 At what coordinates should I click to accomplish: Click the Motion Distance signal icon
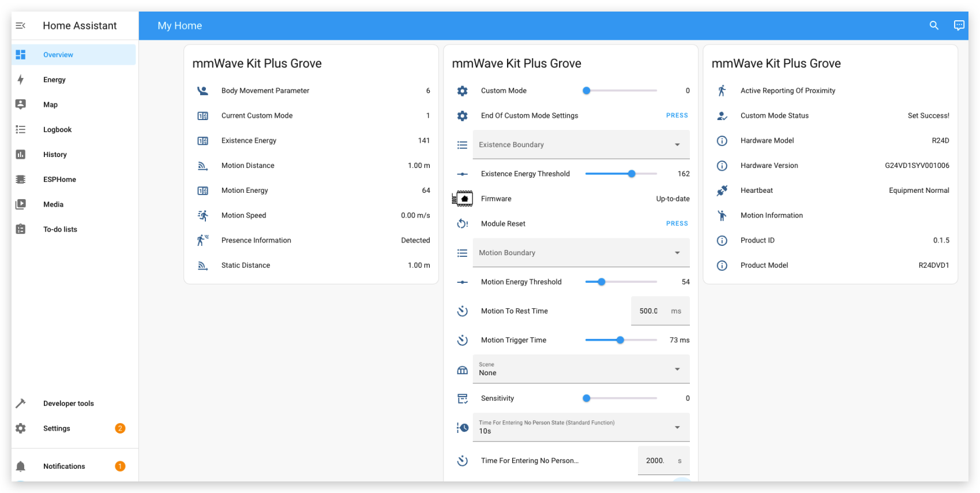[x=202, y=166]
